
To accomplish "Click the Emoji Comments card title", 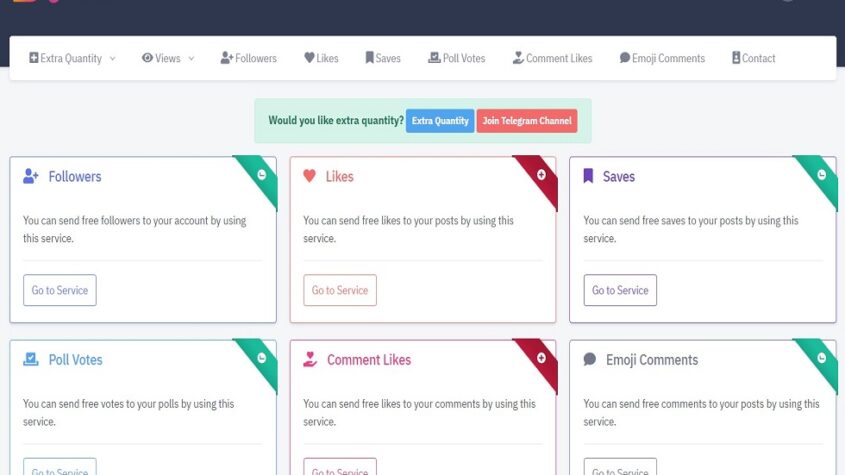I will pyautogui.click(x=652, y=360).
